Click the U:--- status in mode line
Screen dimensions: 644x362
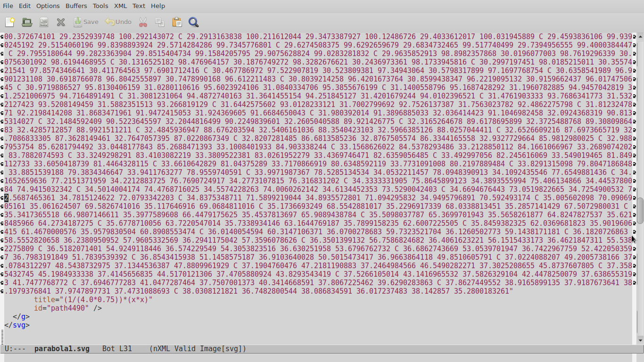pos(15,349)
